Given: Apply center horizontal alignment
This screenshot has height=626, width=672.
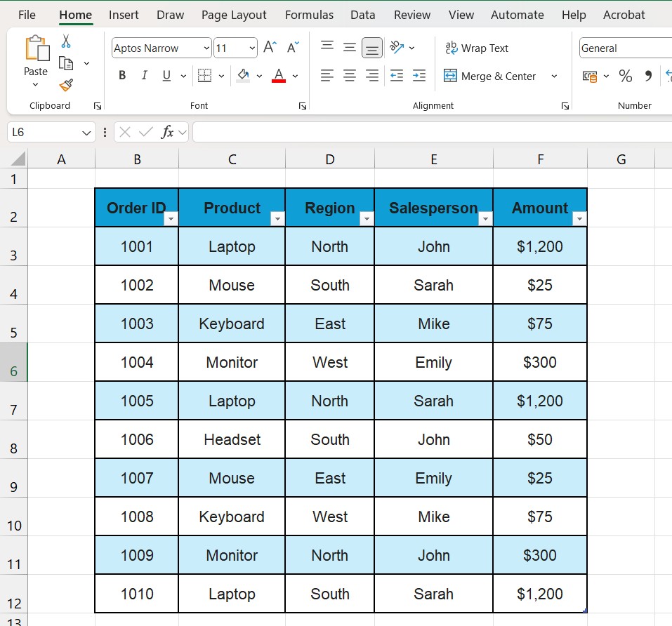Looking at the screenshot, I should click(350, 76).
